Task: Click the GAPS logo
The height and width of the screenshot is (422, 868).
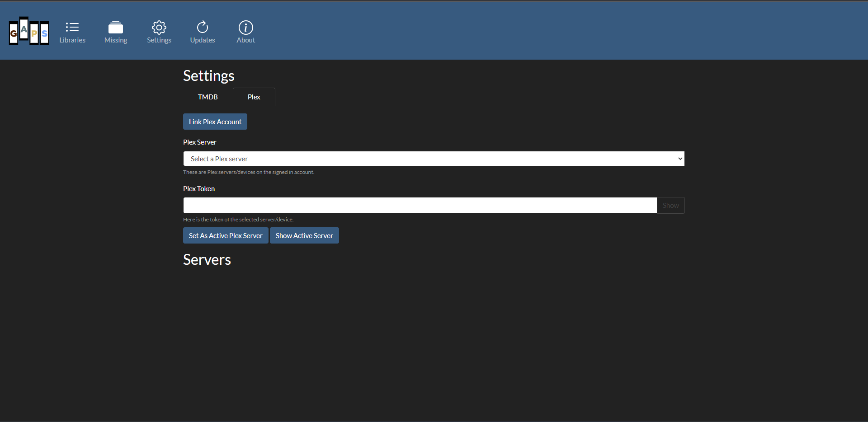Action: (x=28, y=31)
